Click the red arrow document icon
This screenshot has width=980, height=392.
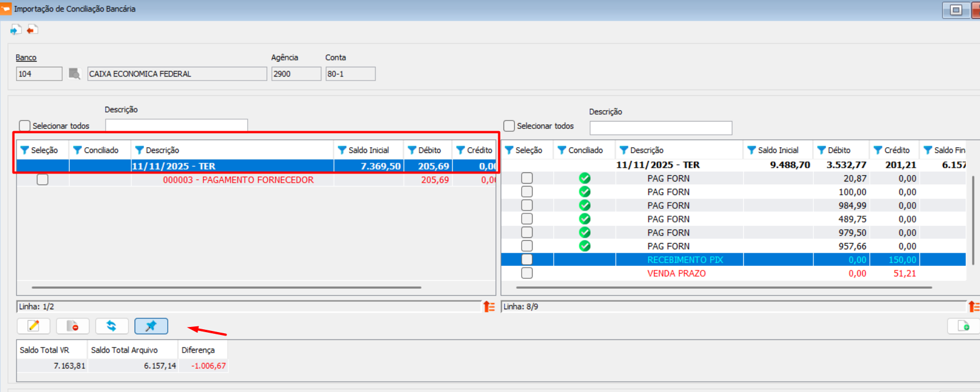coord(33,30)
